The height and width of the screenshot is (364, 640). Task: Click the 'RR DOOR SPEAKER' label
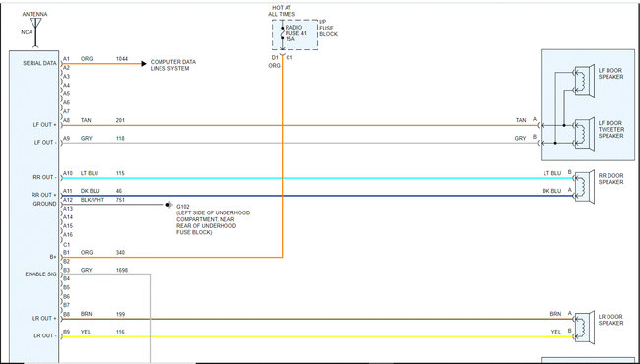click(610, 179)
